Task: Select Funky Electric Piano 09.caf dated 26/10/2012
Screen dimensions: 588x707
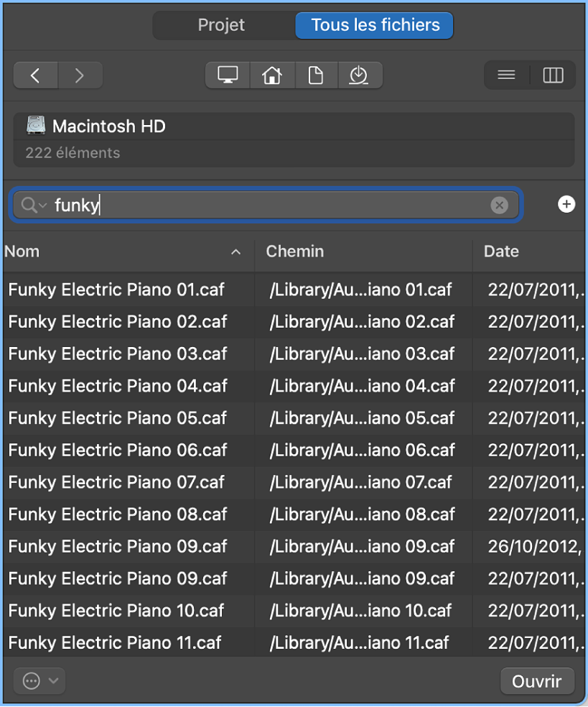Action: [118, 547]
